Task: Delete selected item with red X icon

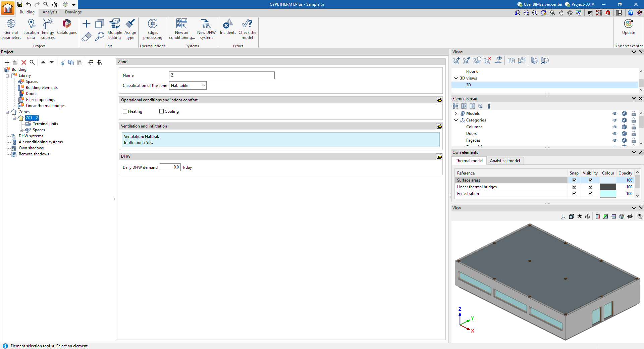Action: coord(24,62)
